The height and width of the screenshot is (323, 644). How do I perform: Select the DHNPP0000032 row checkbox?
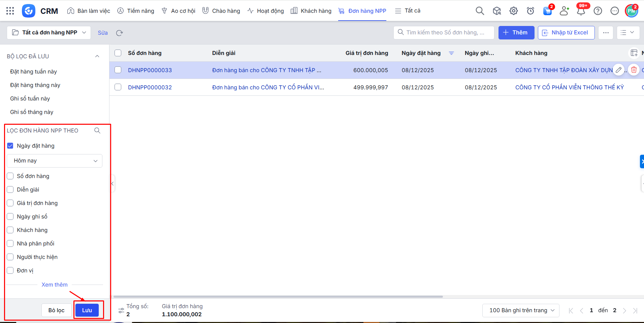[118, 87]
